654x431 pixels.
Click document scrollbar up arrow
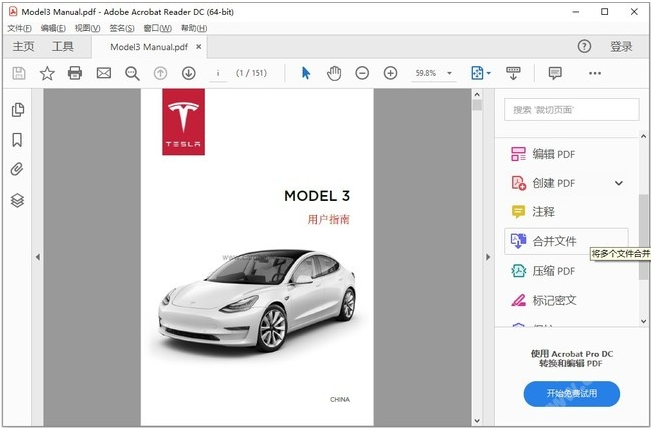pos(477,95)
